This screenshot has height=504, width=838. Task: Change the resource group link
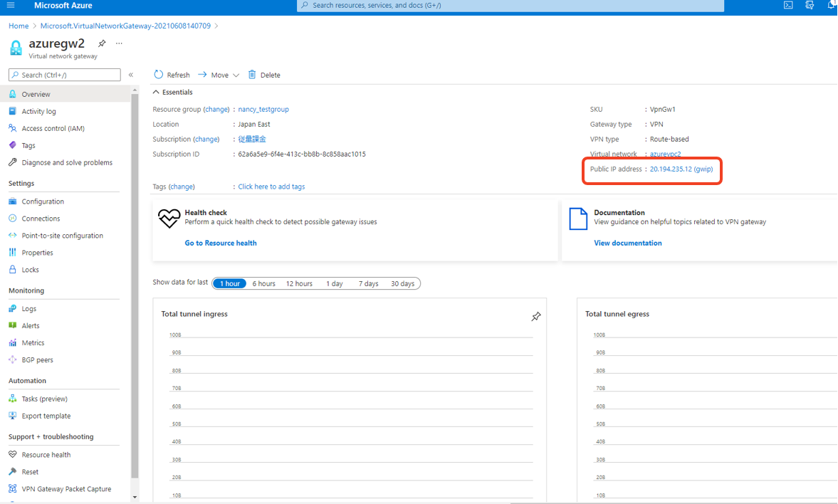click(217, 109)
